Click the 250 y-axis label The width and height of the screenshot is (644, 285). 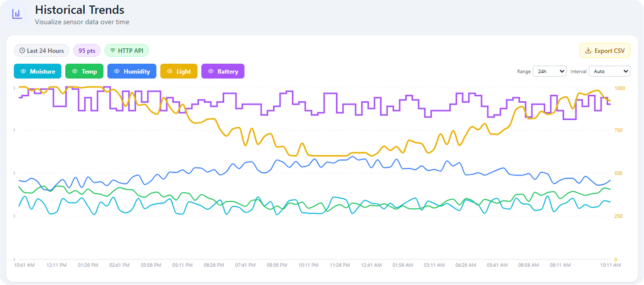click(x=618, y=216)
